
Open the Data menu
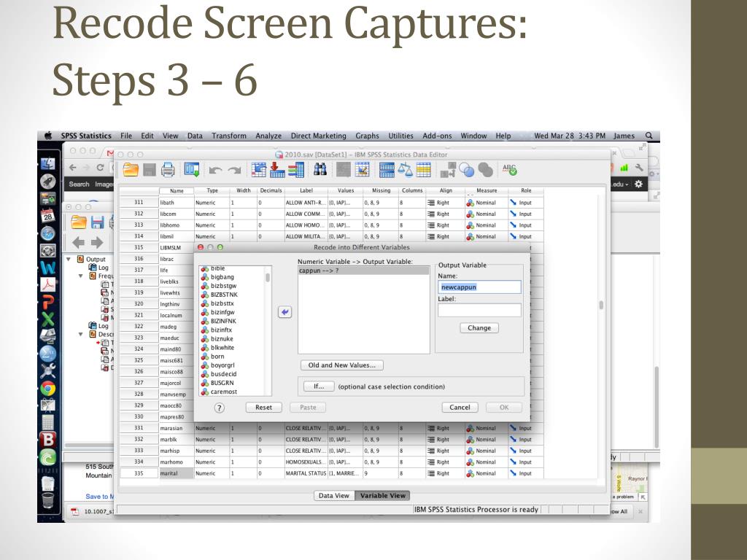195,136
